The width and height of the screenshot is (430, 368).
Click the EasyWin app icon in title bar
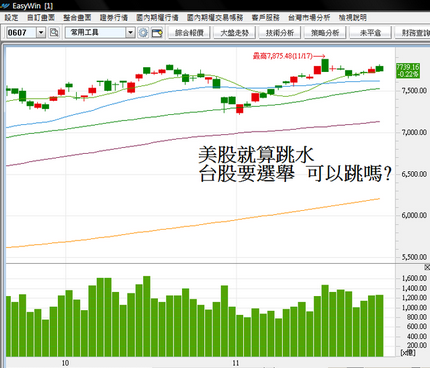click(5, 6)
